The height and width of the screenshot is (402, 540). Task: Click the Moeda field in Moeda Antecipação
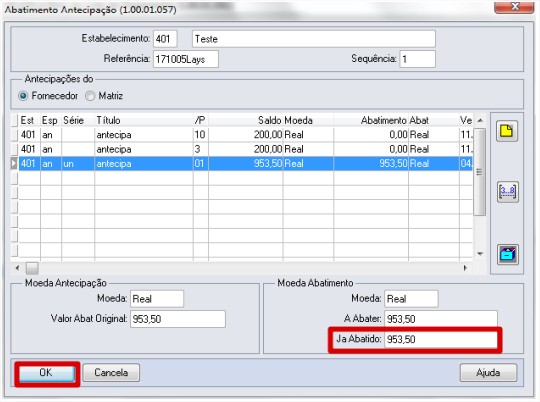pos(157,299)
